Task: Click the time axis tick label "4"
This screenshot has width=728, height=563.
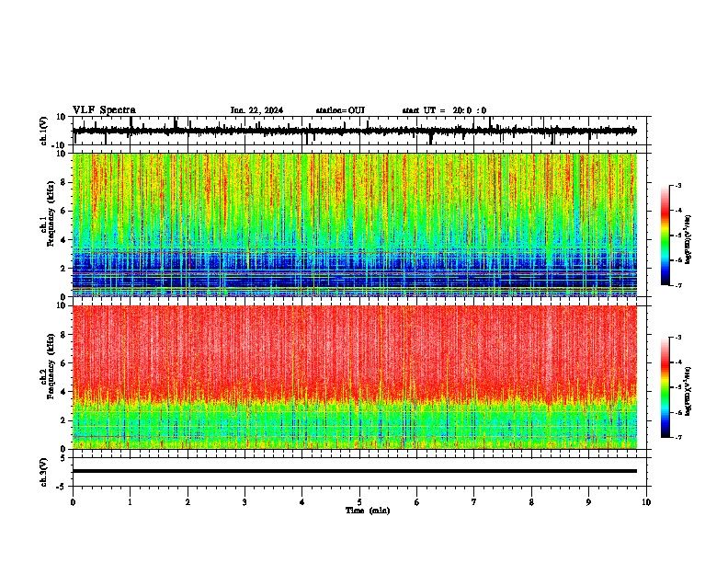Action: (x=302, y=502)
